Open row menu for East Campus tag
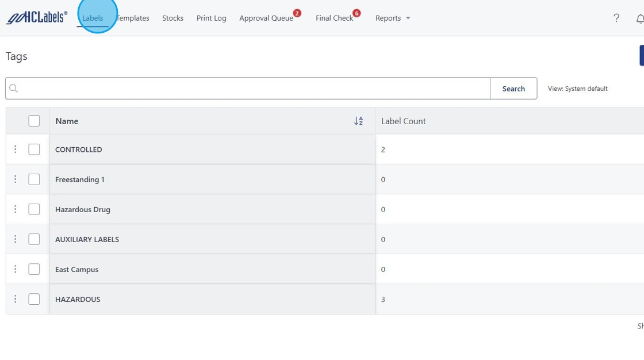Screen dimensions: 644x360 (x=16, y=269)
